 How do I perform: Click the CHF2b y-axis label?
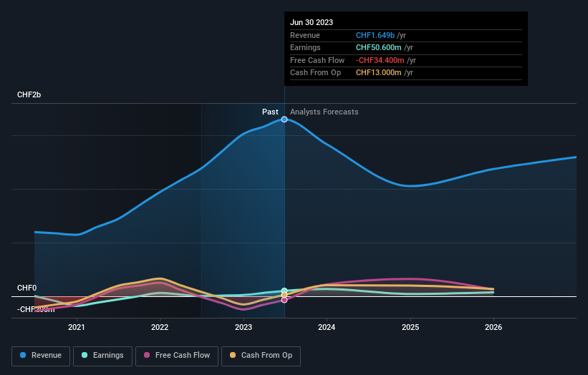[x=29, y=94]
